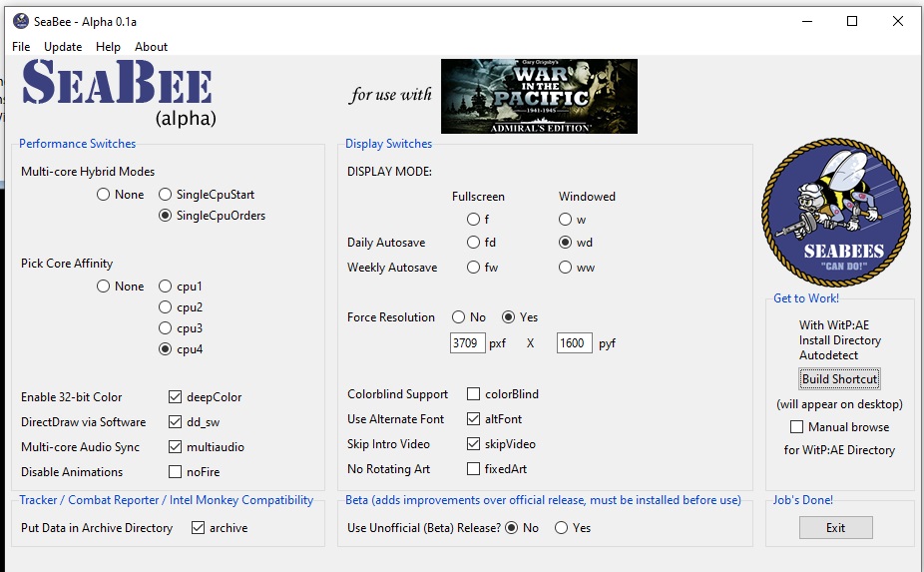Click the pyf height field showing 1600
Image resolution: width=924 pixels, height=572 pixels.
[574, 343]
